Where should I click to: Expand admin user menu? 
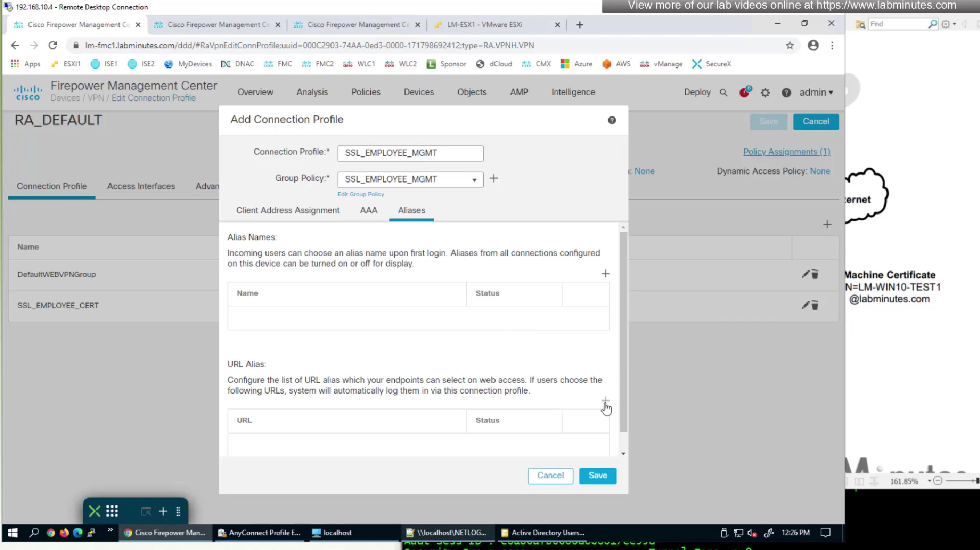pyautogui.click(x=816, y=92)
